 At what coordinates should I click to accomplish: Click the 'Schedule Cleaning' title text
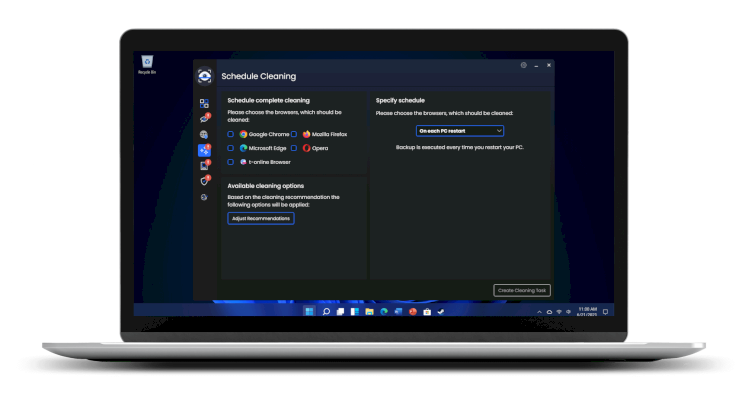tap(259, 76)
